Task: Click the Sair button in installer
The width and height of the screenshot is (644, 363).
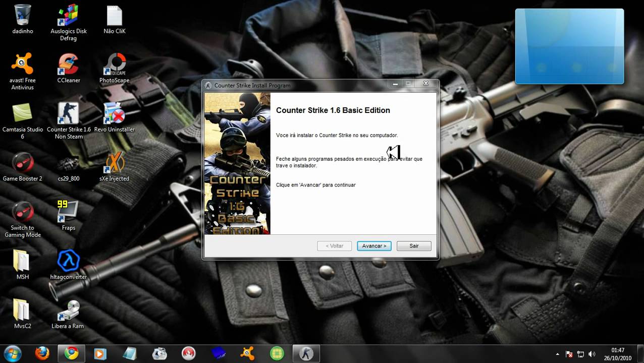Action: coord(414,246)
